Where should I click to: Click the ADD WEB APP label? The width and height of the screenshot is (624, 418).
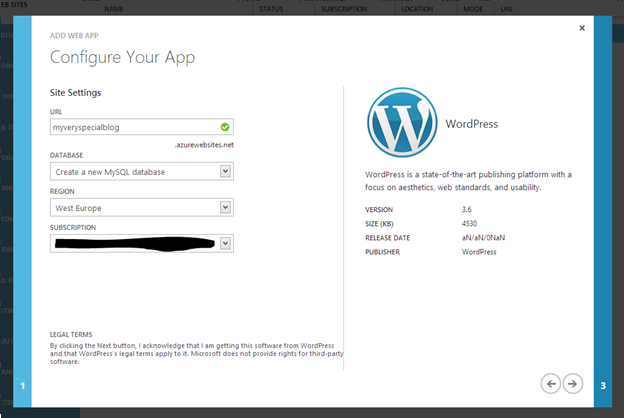(74, 35)
